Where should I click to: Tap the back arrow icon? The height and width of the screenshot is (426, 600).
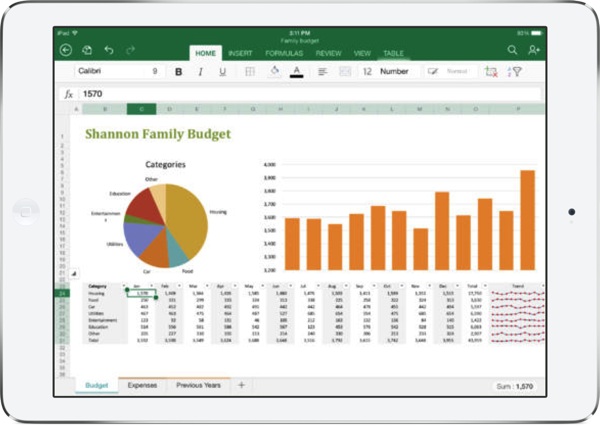click(66, 50)
